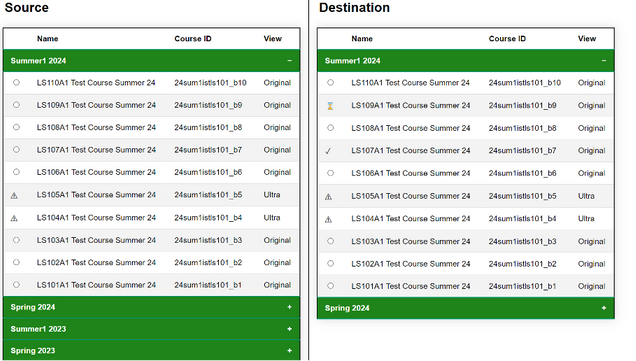The image size is (636, 361).
Task: Click warning icon for LS104A1 in Source
Action: (x=14, y=218)
